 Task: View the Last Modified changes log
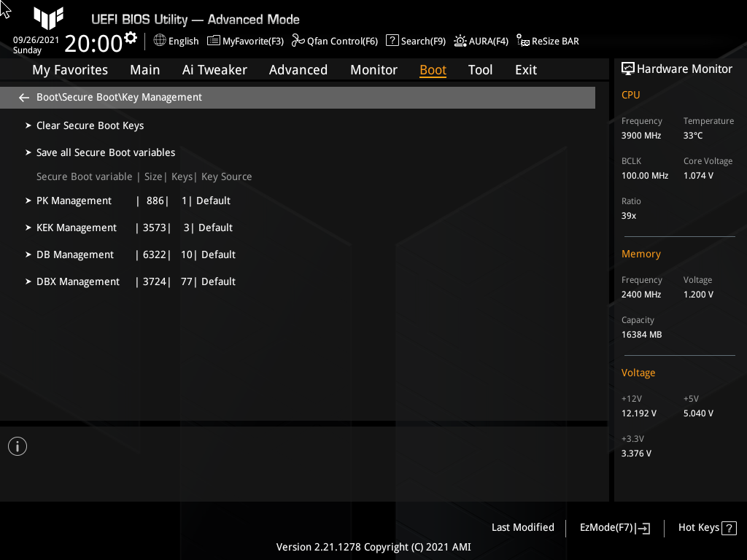[x=522, y=527]
